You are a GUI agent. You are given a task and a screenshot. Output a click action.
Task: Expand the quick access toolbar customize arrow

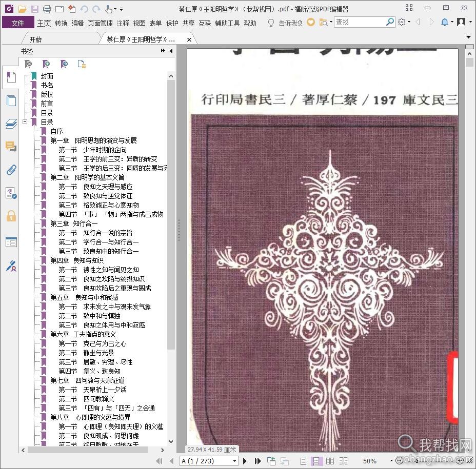pos(121,9)
